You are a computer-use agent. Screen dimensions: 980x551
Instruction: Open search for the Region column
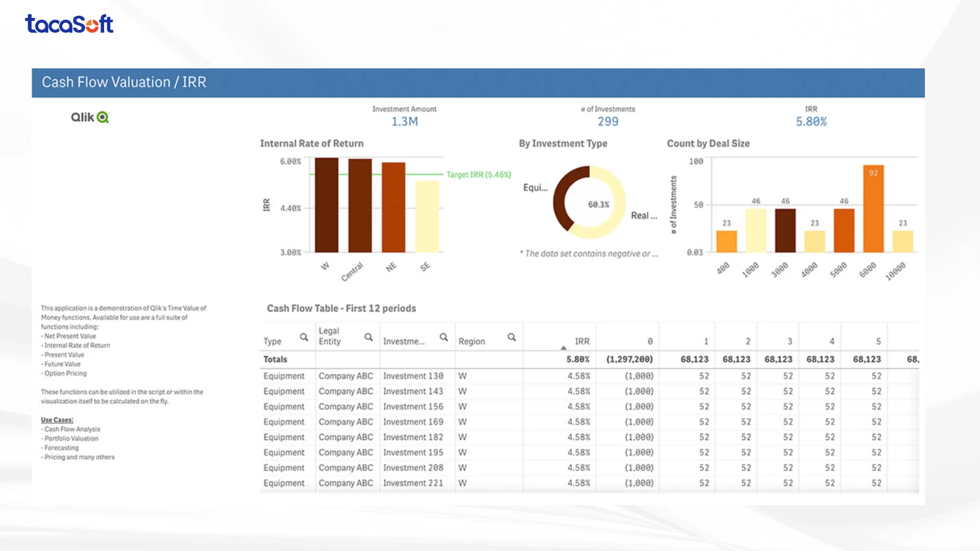[x=511, y=337]
